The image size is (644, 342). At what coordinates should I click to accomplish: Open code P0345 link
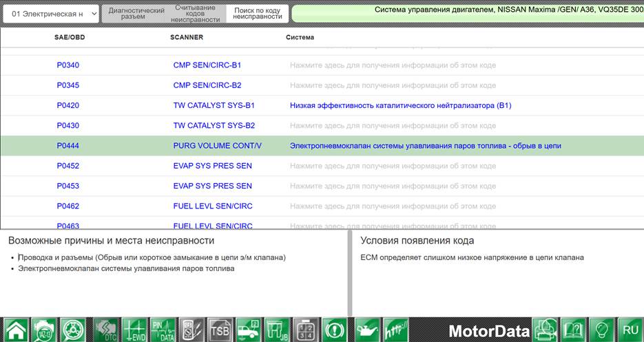(67, 85)
